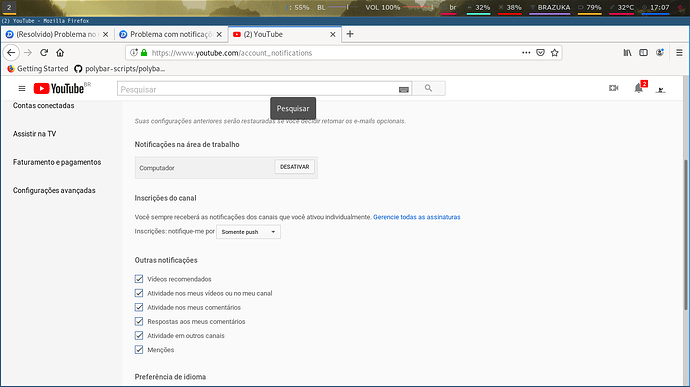The height and width of the screenshot is (387, 690).
Task: Click the Firefox forward arrow
Action: pyautogui.click(x=28, y=53)
